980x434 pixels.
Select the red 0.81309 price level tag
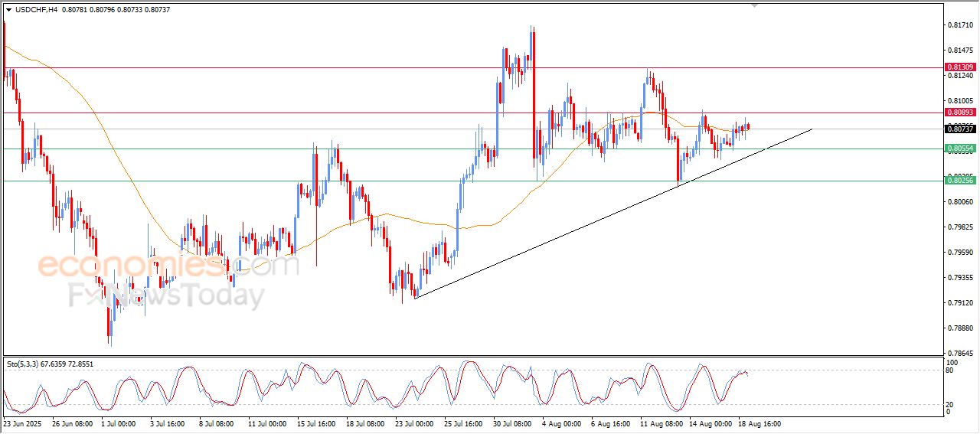959,67
